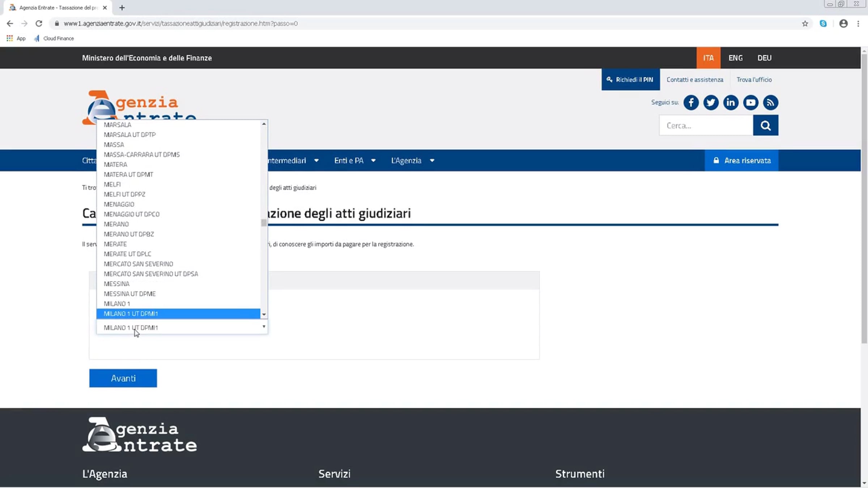Click the search magnifier button

click(765, 125)
